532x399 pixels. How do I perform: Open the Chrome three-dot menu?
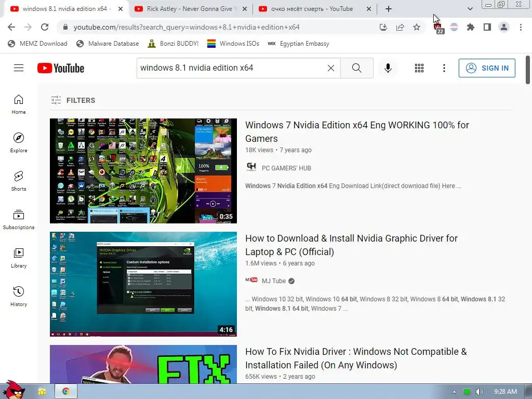pos(521,27)
